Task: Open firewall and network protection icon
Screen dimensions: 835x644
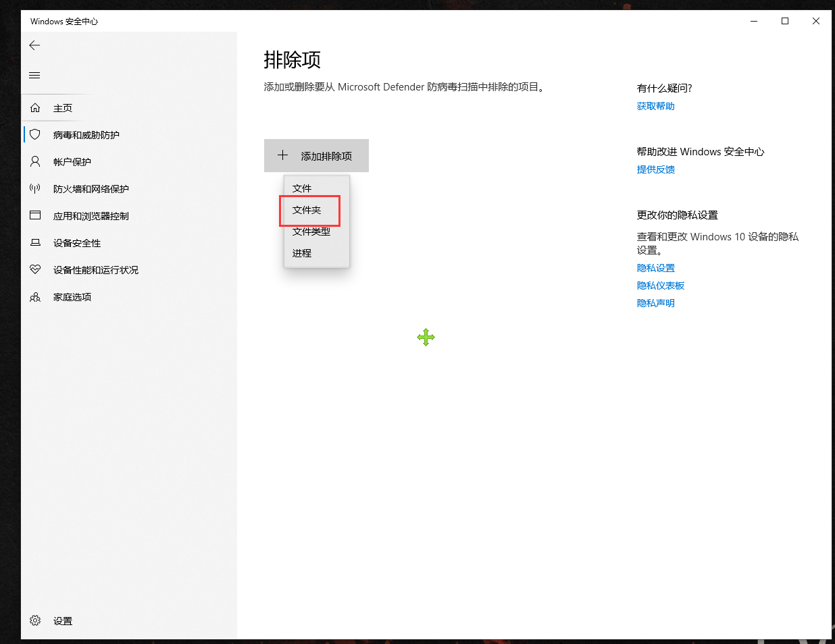Action: pos(35,189)
